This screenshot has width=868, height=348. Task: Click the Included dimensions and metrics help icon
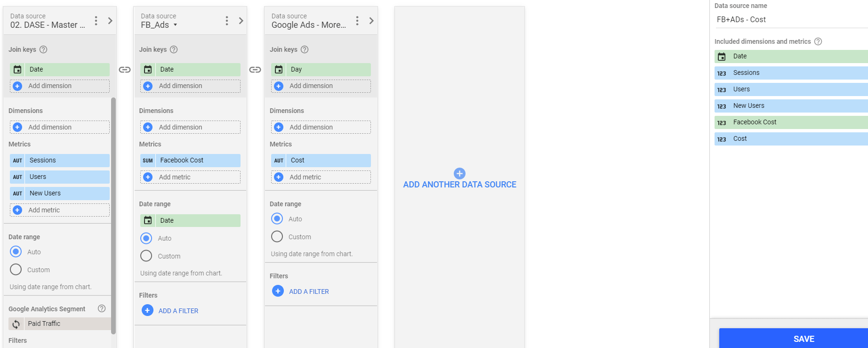pyautogui.click(x=818, y=41)
